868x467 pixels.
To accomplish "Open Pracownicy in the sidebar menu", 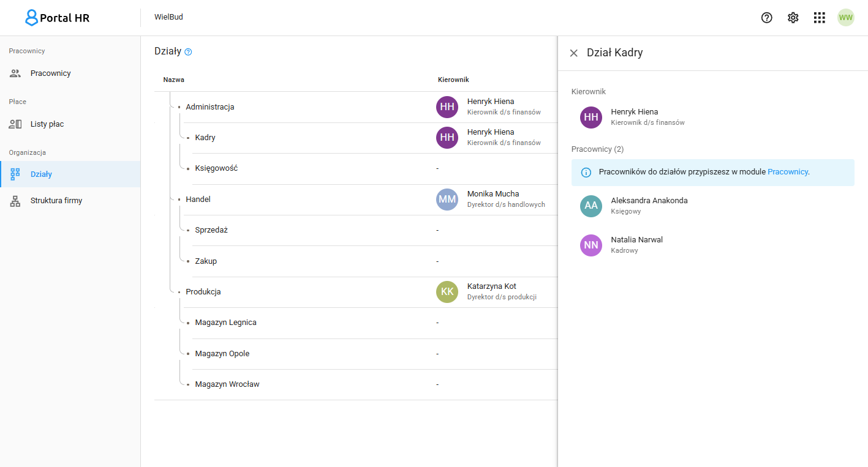I will [70, 73].
